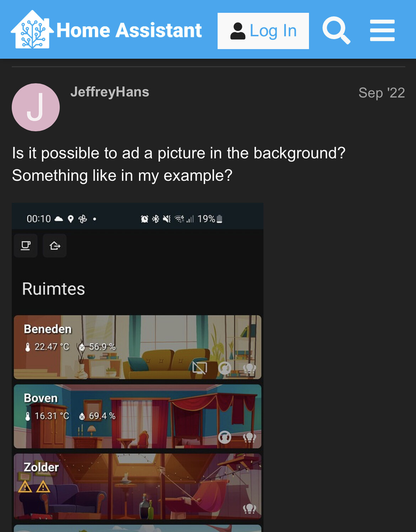Click the Home Assistant logo
This screenshot has width=416, height=532.
pos(106,30)
